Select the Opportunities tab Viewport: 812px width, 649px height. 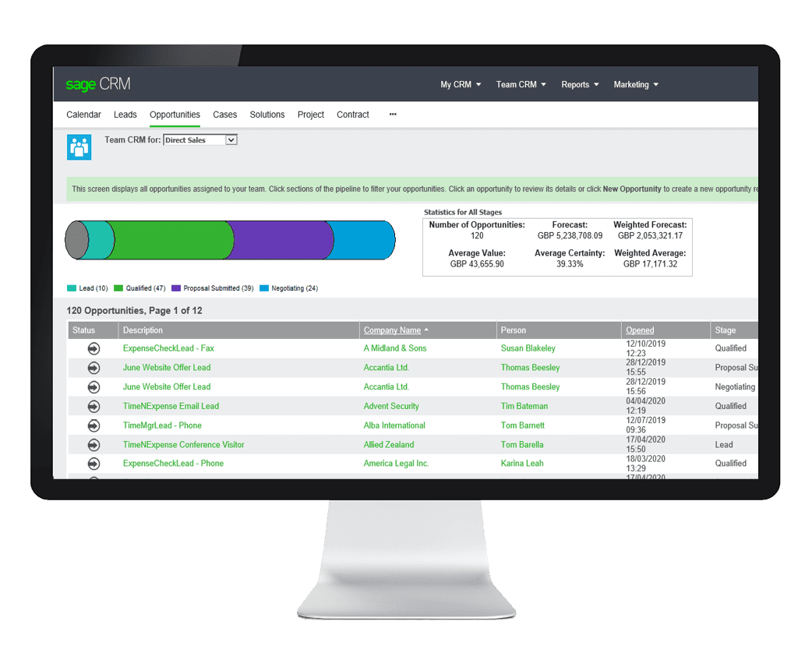175,115
